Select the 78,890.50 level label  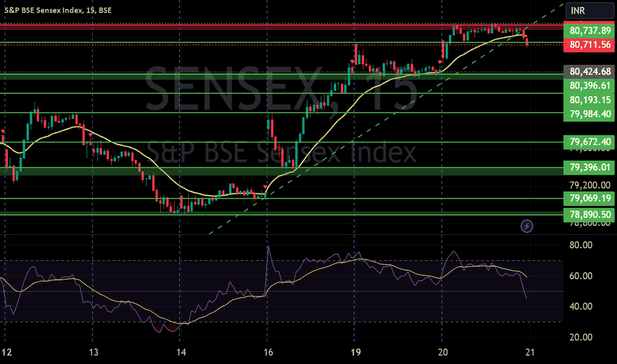point(589,214)
